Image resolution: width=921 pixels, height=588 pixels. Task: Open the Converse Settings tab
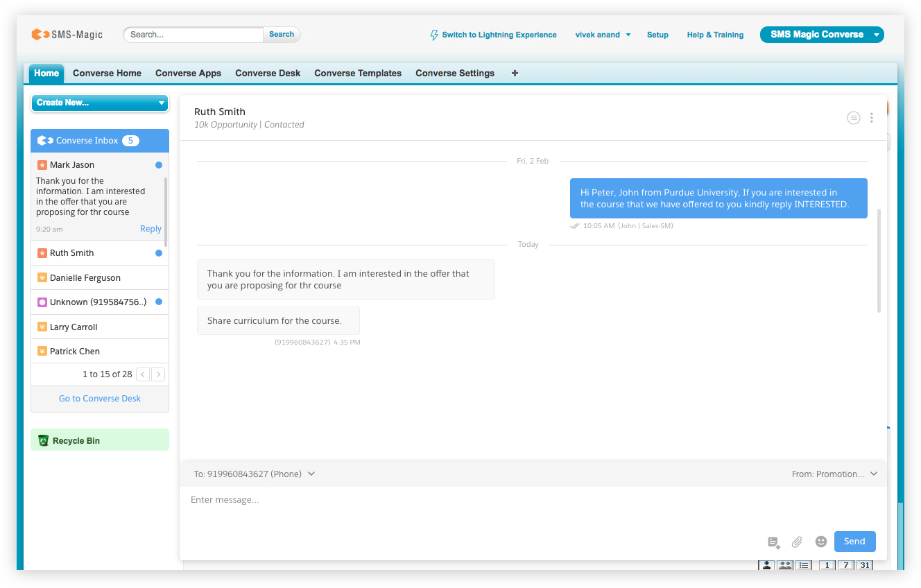455,73
